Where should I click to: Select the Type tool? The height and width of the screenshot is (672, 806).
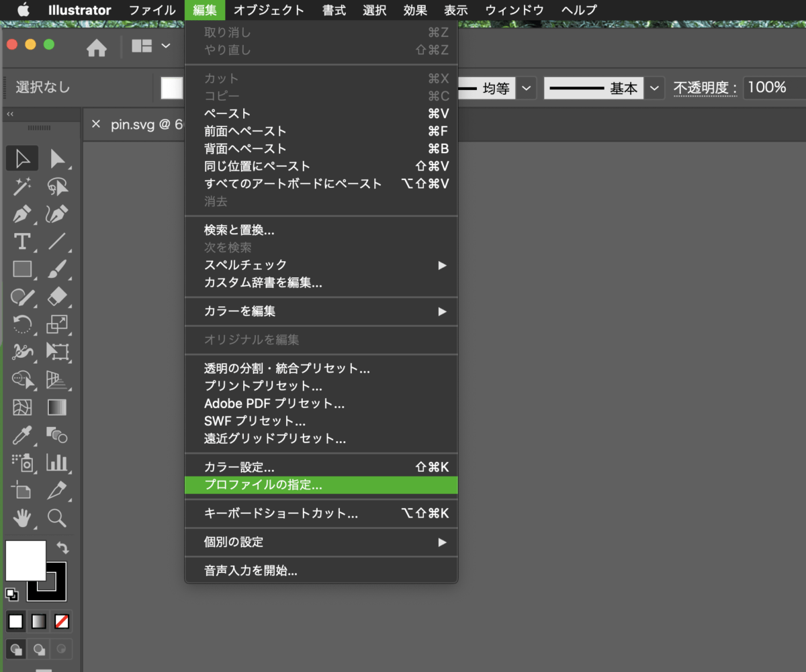[x=21, y=242]
